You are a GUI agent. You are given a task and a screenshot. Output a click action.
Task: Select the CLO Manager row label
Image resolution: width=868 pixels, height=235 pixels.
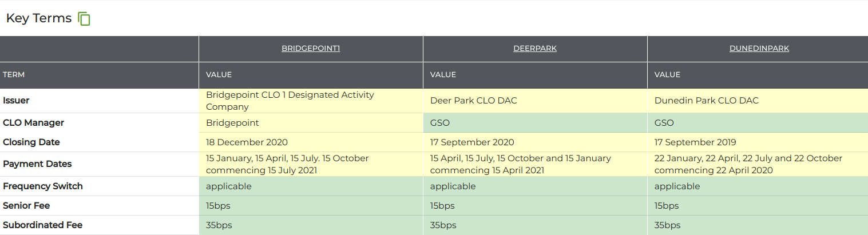(x=33, y=123)
